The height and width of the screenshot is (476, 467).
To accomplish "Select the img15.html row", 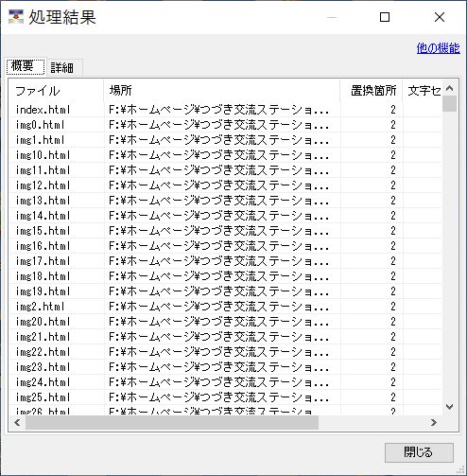I will pos(225,231).
